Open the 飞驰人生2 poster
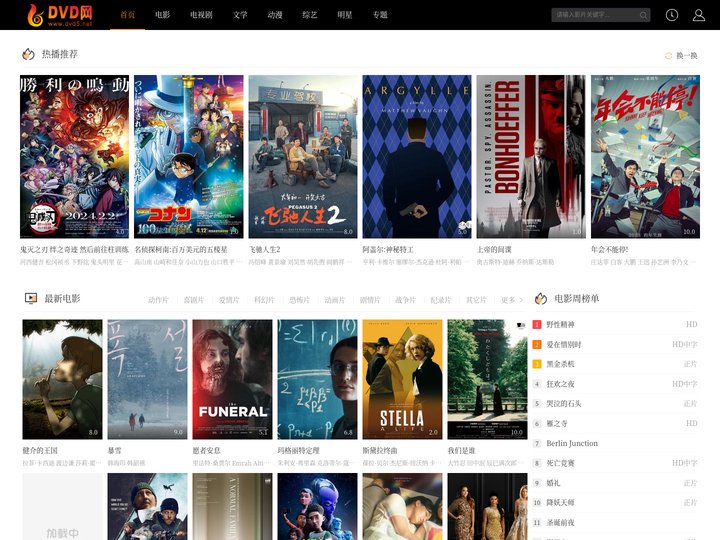 pos(303,157)
